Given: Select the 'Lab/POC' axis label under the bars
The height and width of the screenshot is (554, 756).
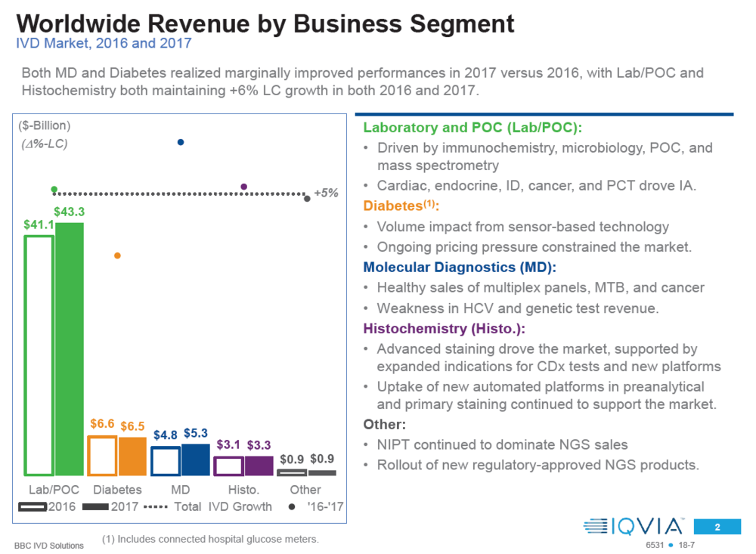Looking at the screenshot, I should click(x=54, y=490).
